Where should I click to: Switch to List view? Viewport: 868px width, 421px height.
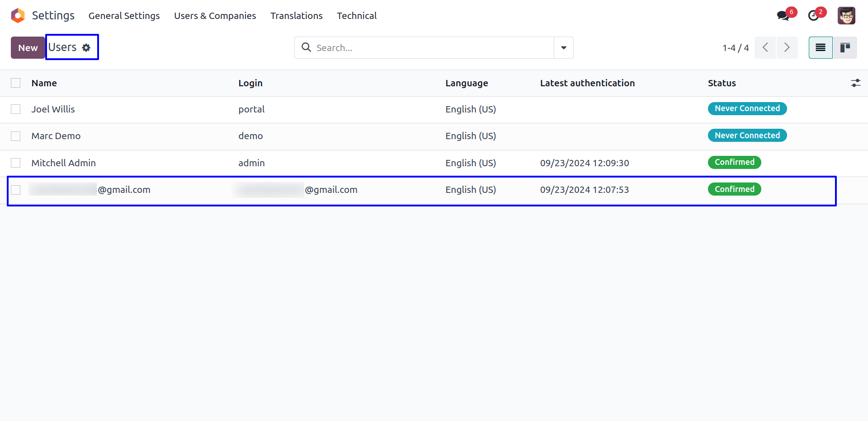click(820, 47)
